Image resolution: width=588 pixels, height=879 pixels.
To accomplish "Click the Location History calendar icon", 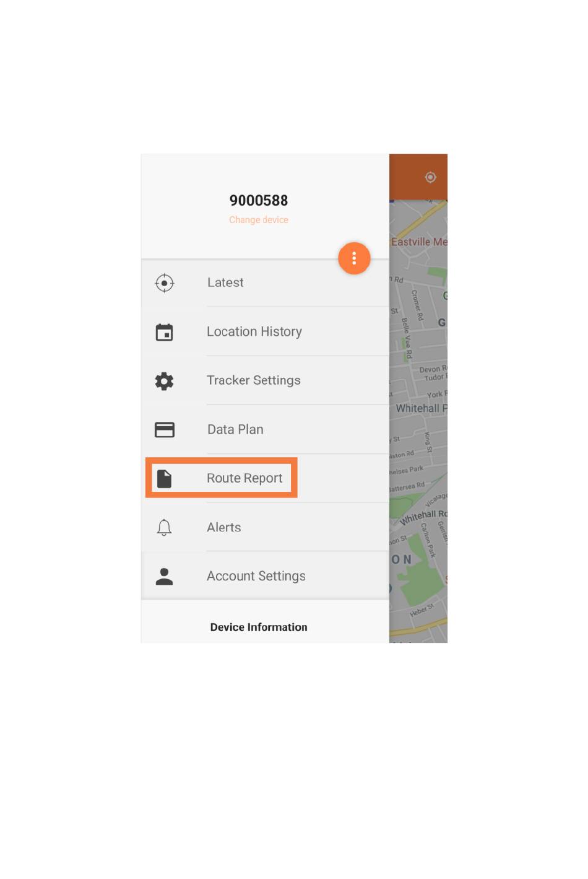I will [x=164, y=332].
